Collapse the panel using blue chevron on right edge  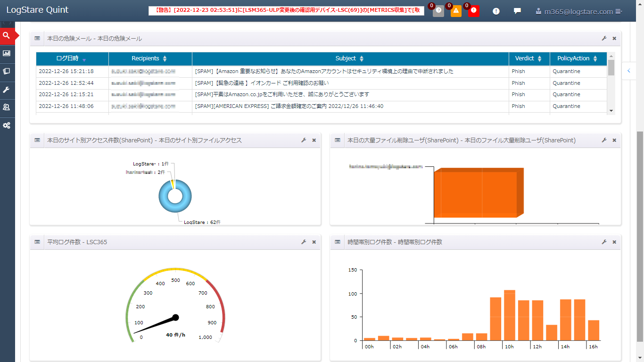pos(628,71)
